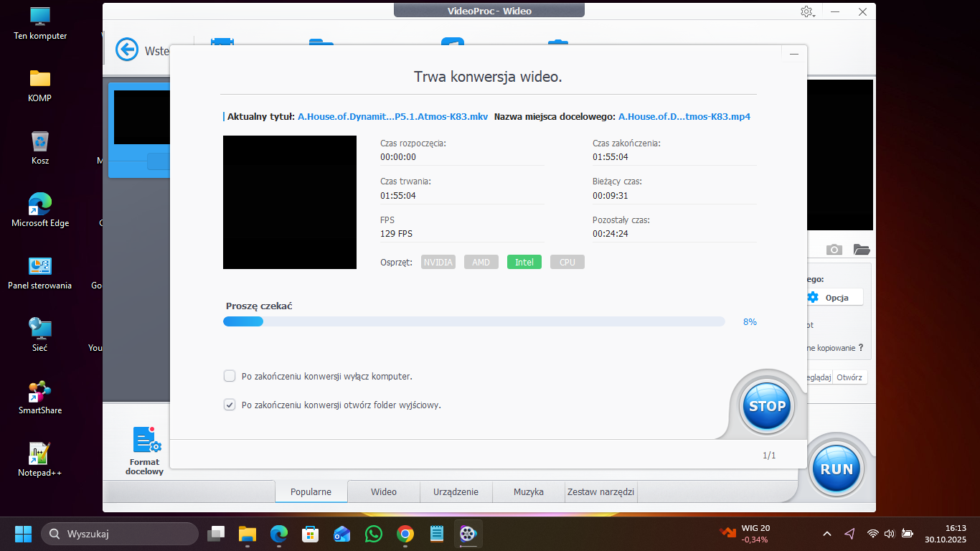Switch to the Wideo tab
This screenshot has width=980, height=551.
pyautogui.click(x=384, y=492)
